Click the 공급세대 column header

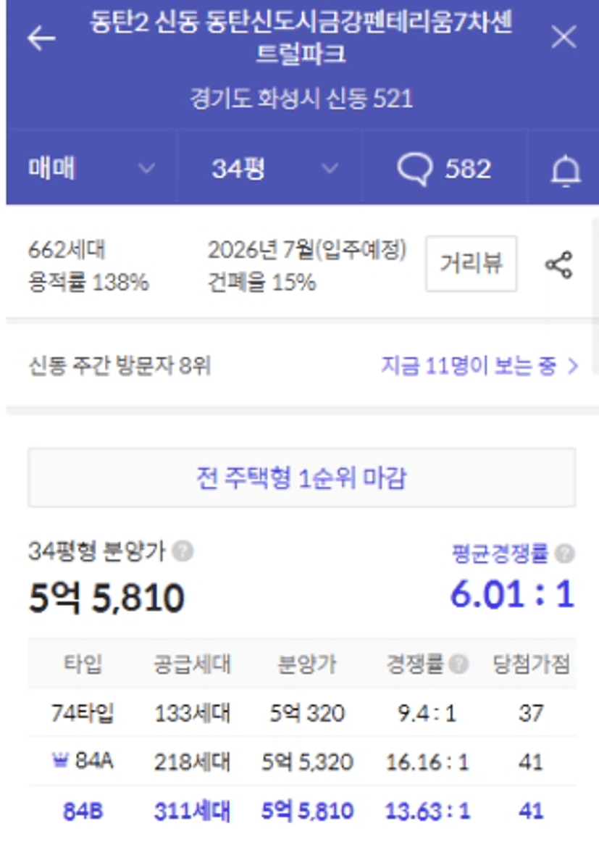(x=192, y=664)
